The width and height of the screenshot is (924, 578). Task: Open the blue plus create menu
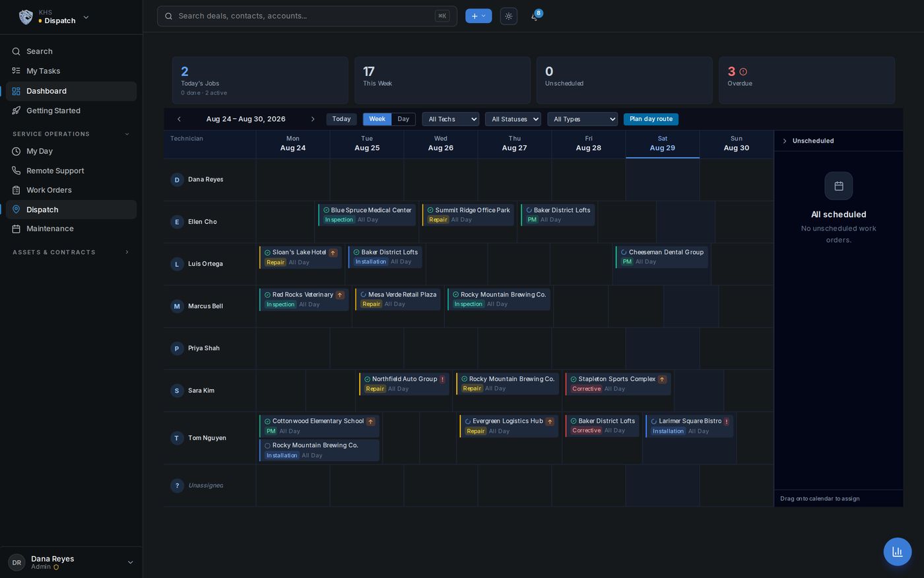coord(478,16)
